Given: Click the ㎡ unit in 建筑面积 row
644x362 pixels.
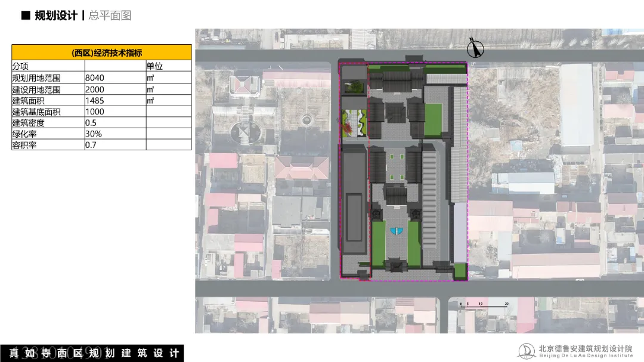Looking at the screenshot, I should (150, 101).
